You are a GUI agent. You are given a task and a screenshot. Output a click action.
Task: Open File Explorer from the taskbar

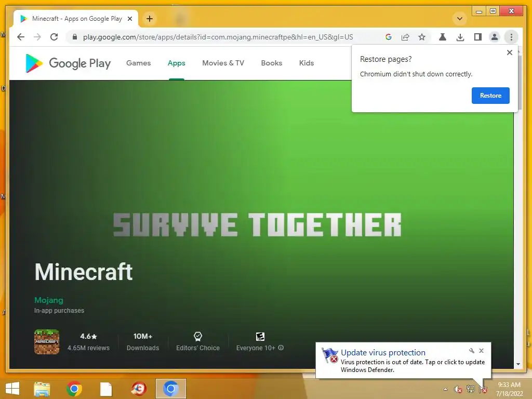pyautogui.click(x=42, y=389)
